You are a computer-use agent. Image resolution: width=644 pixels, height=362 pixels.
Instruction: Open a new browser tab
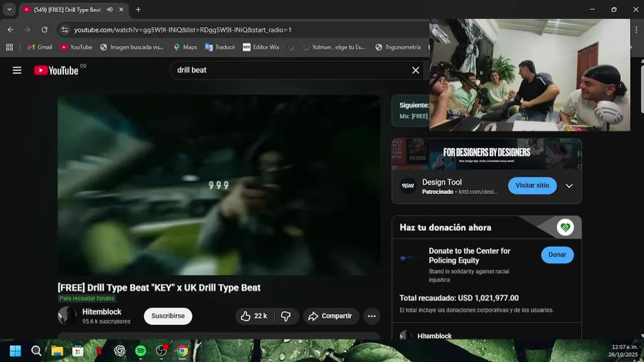pyautogui.click(x=138, y=10)
